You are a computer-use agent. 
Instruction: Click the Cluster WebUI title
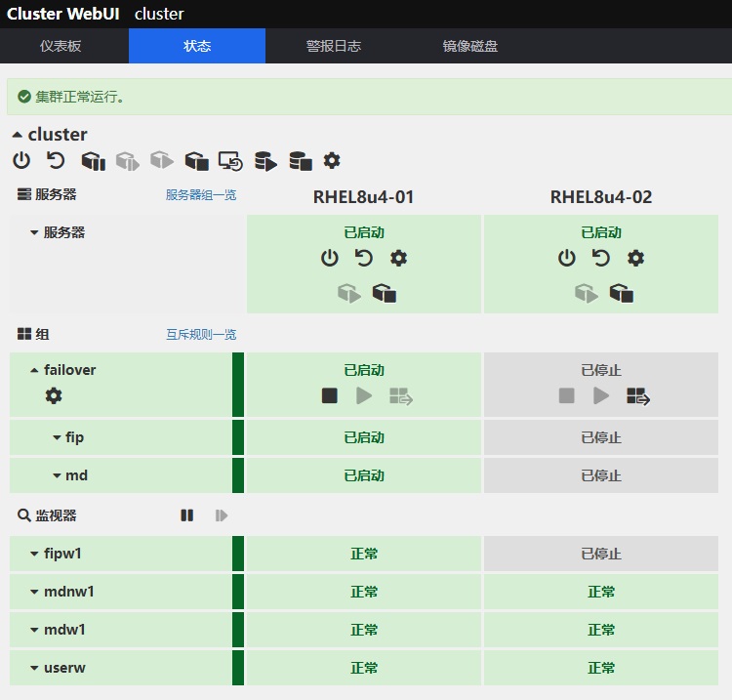(x=63, y=14)
